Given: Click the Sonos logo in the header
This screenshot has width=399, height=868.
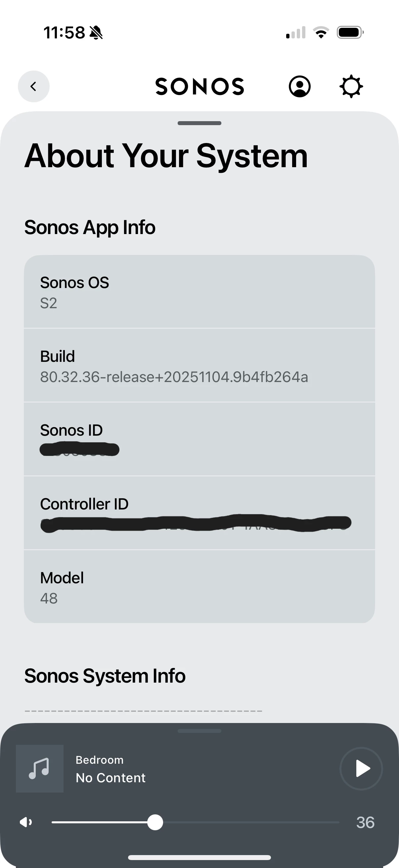Looking at the screenshot, I should pos(199,87).
